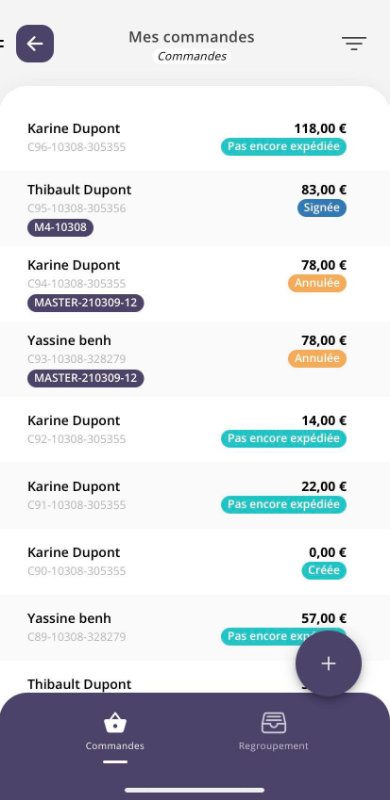Image resolution: width=390 pixels, height=800 pixels.
Task: Open Thibault Dupont order C95-10308-305356
Action: click(195, 208)
